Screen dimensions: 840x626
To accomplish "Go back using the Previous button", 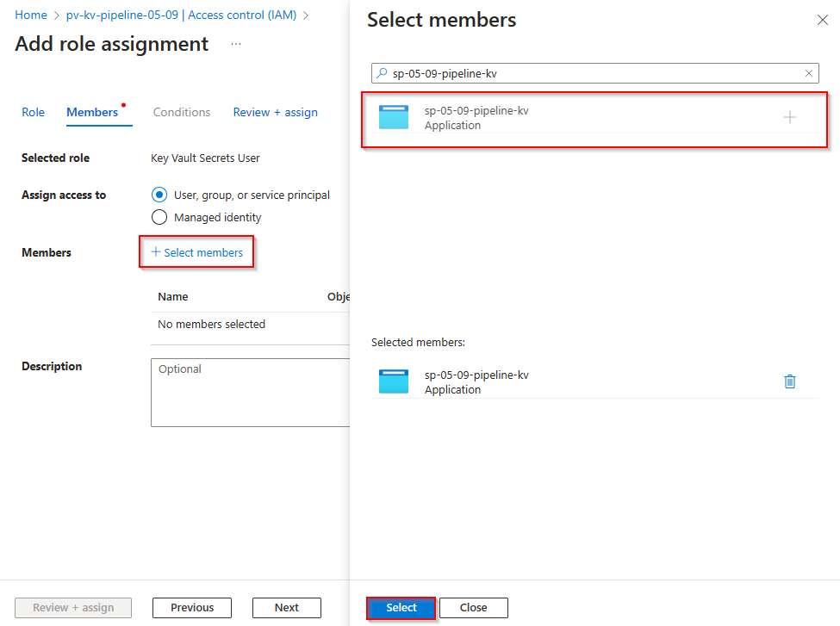I will pos(191,607).
